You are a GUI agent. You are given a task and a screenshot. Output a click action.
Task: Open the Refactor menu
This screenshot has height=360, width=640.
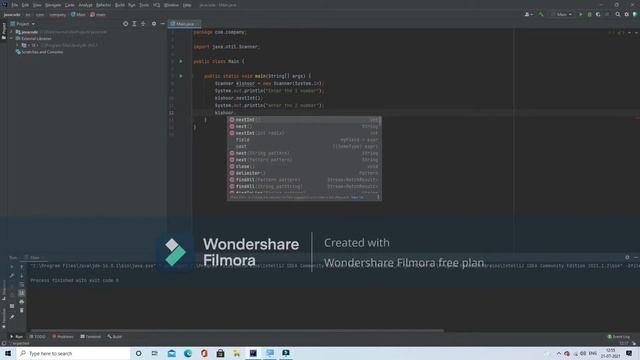tap(103, 5)
